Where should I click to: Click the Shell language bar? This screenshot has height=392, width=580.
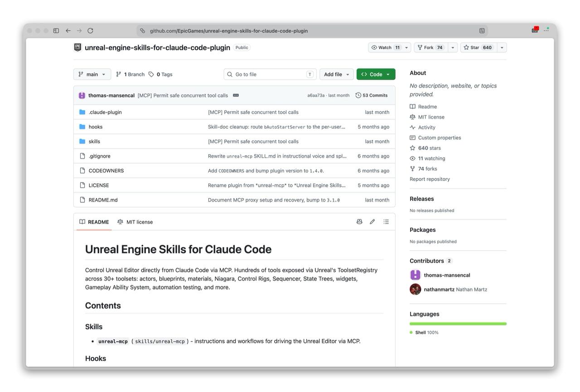[x=458, y=324]
